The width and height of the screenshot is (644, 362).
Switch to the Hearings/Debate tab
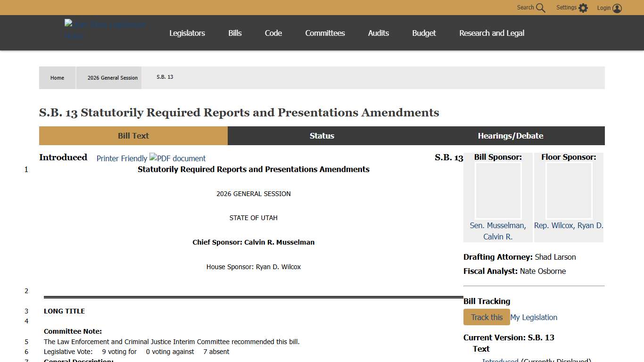point(511,136)
